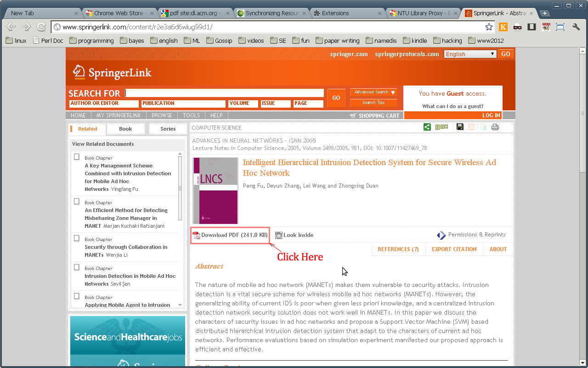
Task: Open the linux bookmarks folder
Action: 16,40
